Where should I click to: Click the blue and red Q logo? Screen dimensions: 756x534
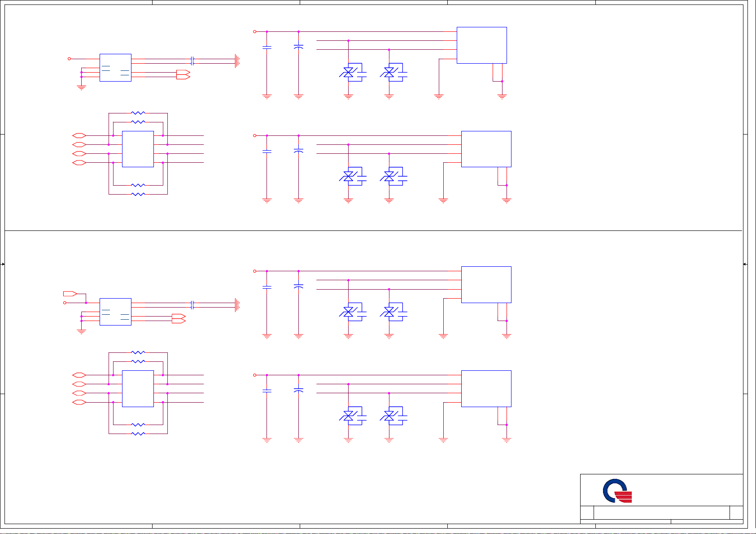pos(617,491)
